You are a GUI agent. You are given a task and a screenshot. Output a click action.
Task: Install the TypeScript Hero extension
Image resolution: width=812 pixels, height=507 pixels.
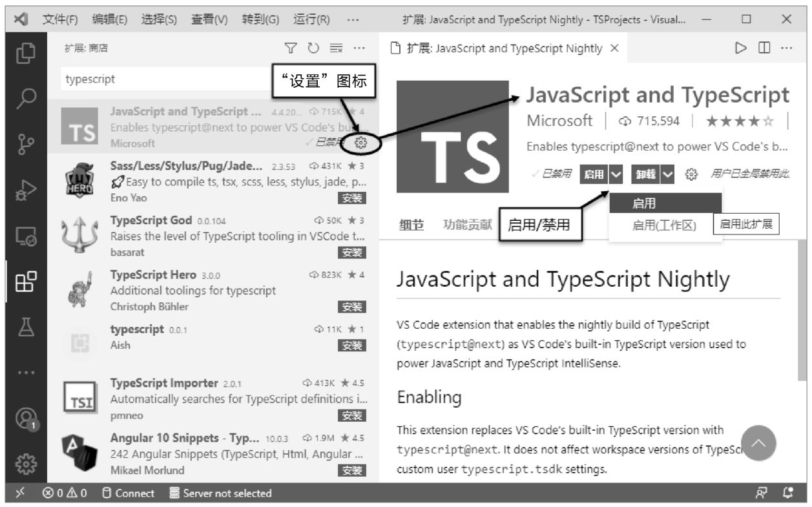[352, 307]
